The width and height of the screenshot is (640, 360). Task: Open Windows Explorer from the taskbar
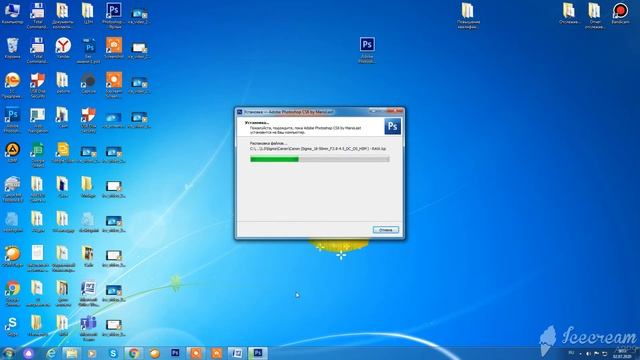tap(71, 353)
